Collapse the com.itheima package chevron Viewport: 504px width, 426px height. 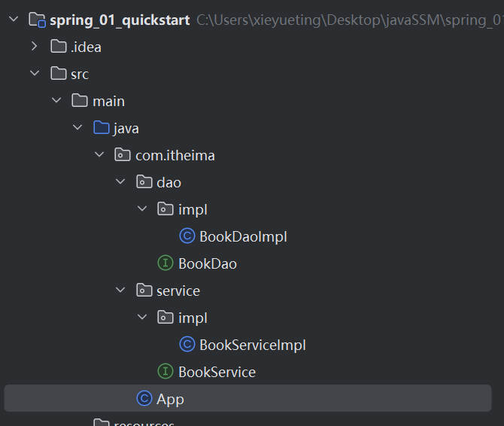coord(99,155)
